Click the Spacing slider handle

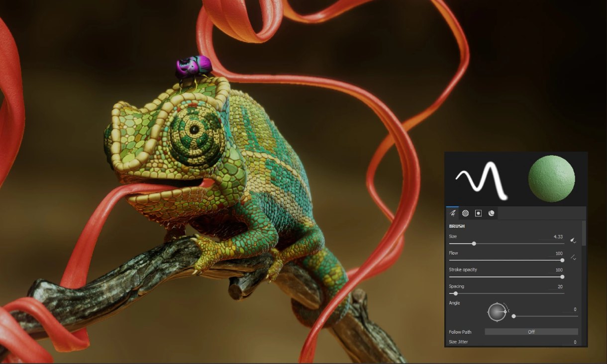pos(456,293)
